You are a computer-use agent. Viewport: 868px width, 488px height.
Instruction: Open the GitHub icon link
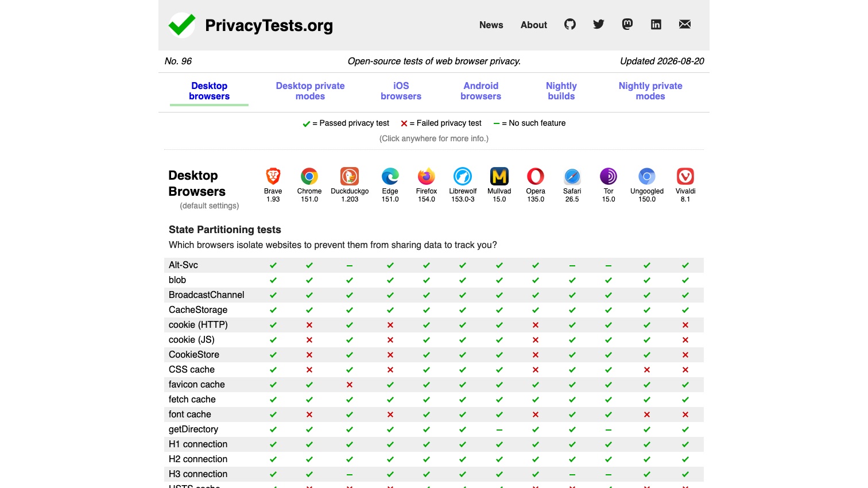(570, 24)
